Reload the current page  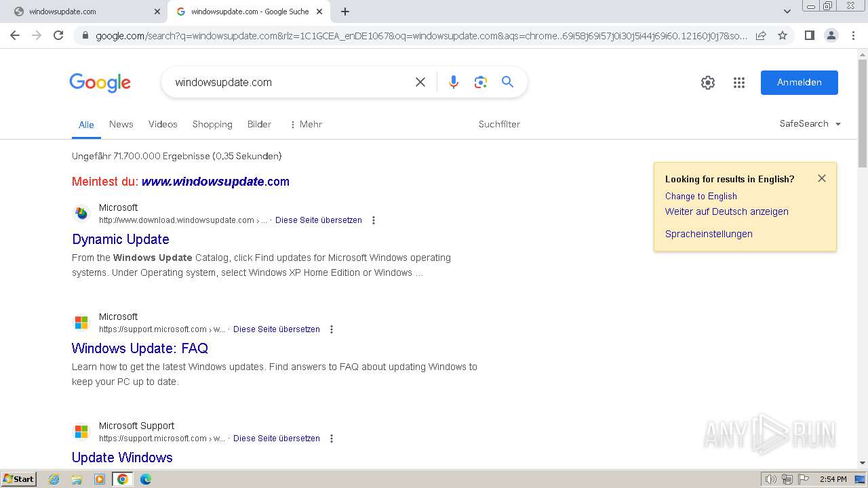(58, 35)
